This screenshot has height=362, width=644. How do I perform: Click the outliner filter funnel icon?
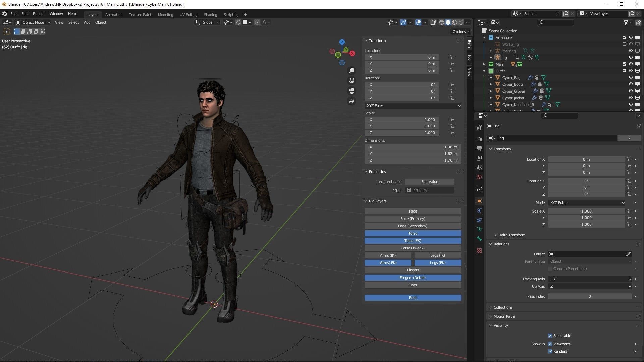point(626,23)
